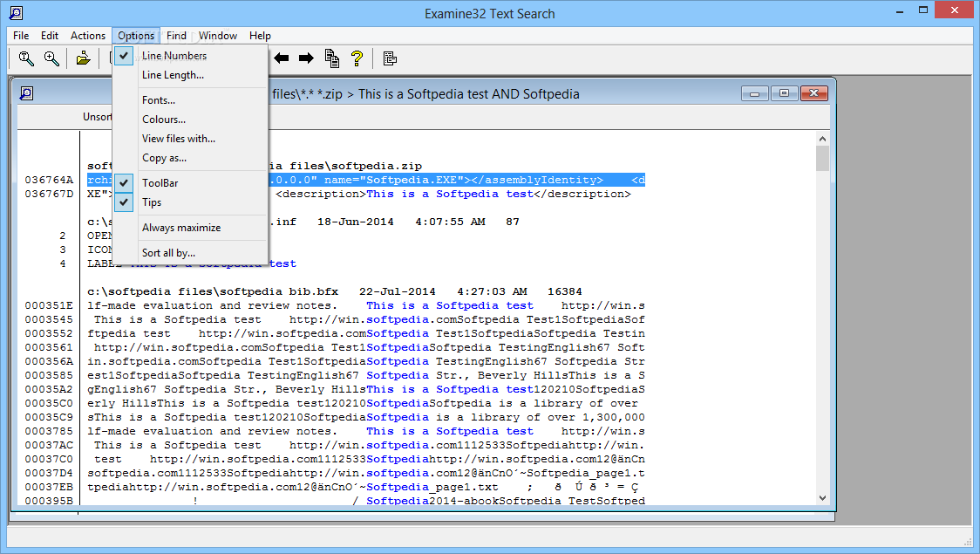Toggle the Tips option

point(190,202)
